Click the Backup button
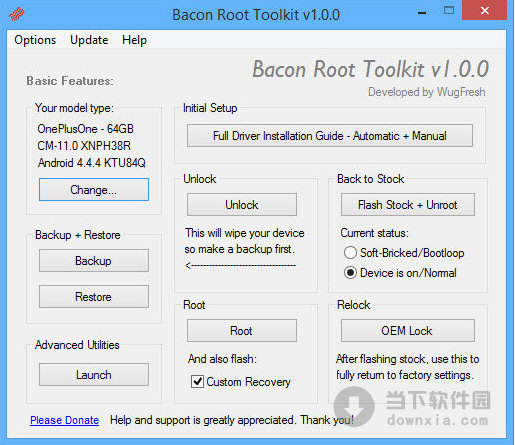The height and width of the screenshot is (445, 515). pos(94,261)
